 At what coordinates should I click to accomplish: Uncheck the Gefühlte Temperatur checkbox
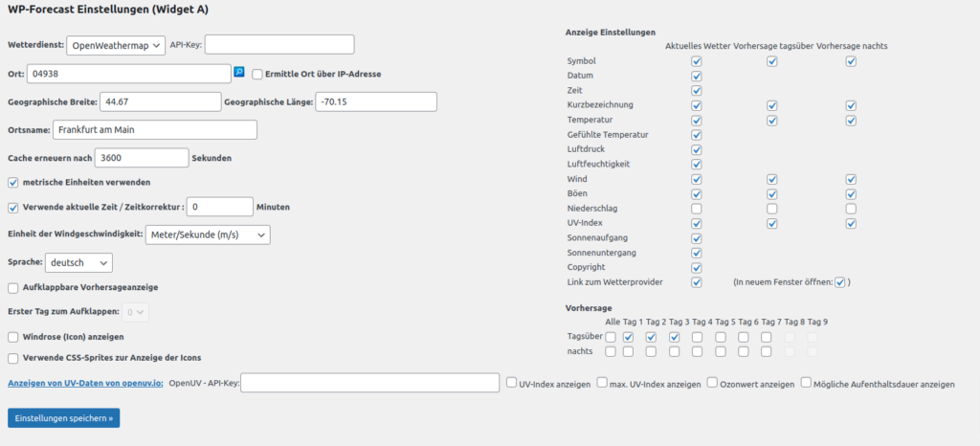click(x=697, y=135)
